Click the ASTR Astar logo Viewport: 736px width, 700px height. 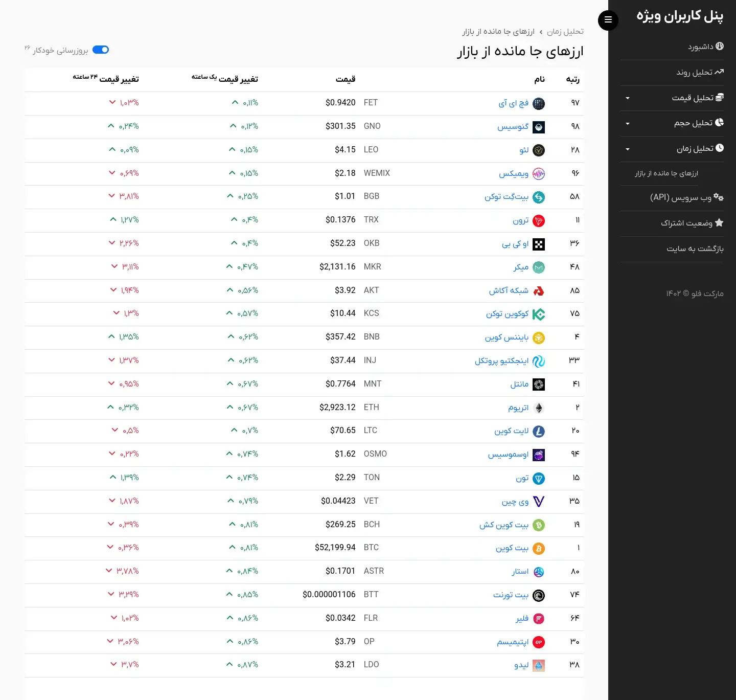(x=539, y=572)
